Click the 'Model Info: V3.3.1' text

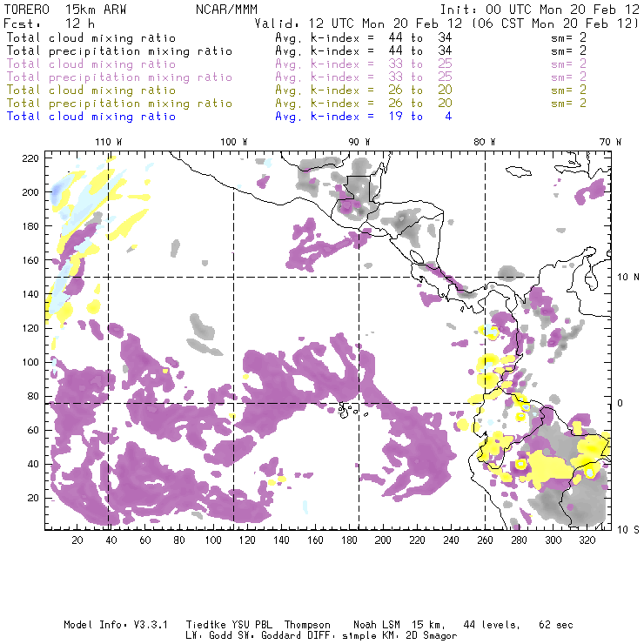click(116, 625)
